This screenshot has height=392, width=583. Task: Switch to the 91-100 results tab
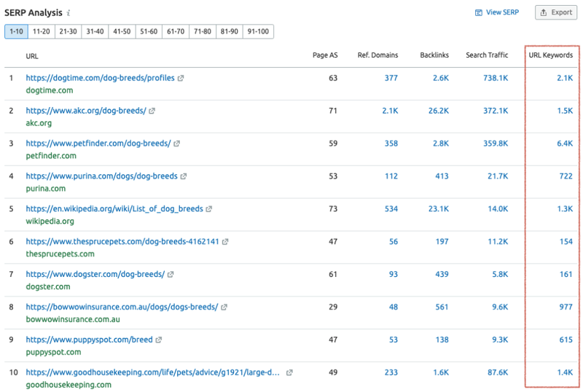(x=258, y=31)
